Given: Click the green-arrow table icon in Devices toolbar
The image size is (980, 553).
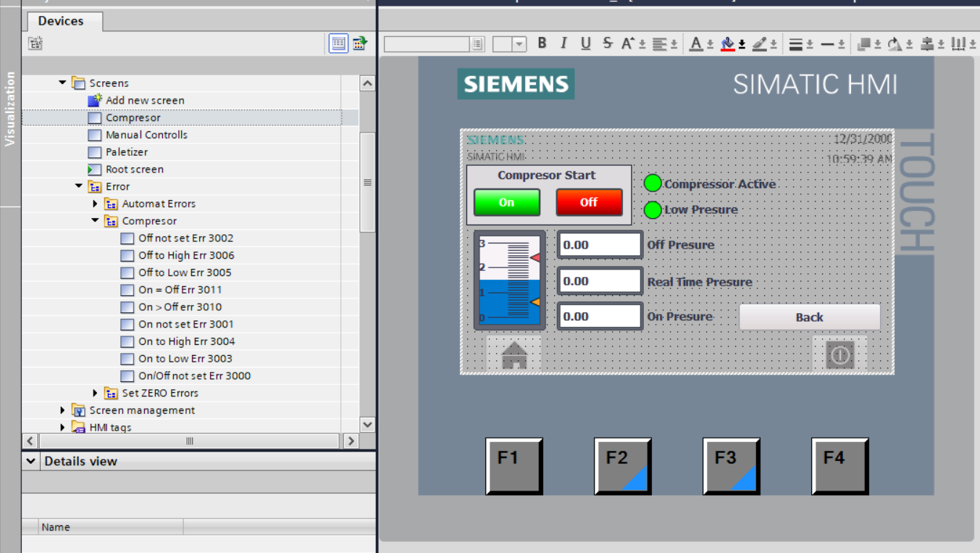Looking at the screenshot, I should tap(360, 43).
